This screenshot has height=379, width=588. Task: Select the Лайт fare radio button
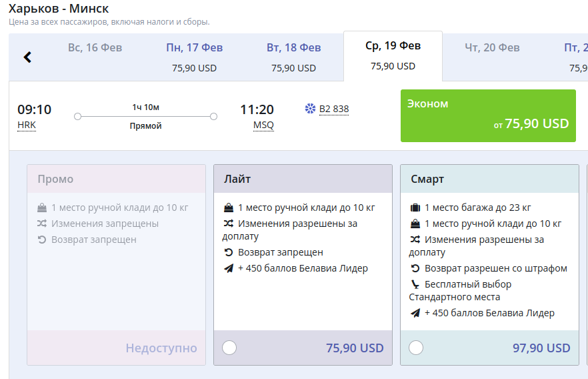(229, 348)
